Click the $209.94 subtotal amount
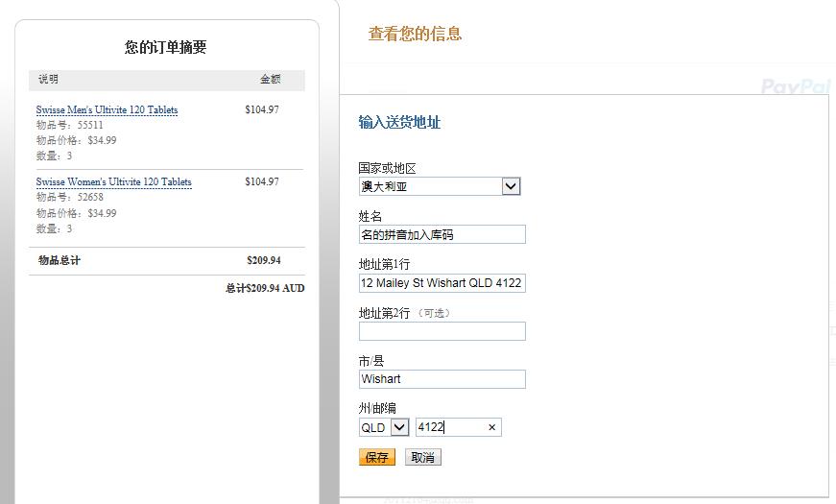The image size is (836, 504). pyautogui.click(x=263, y=260)
